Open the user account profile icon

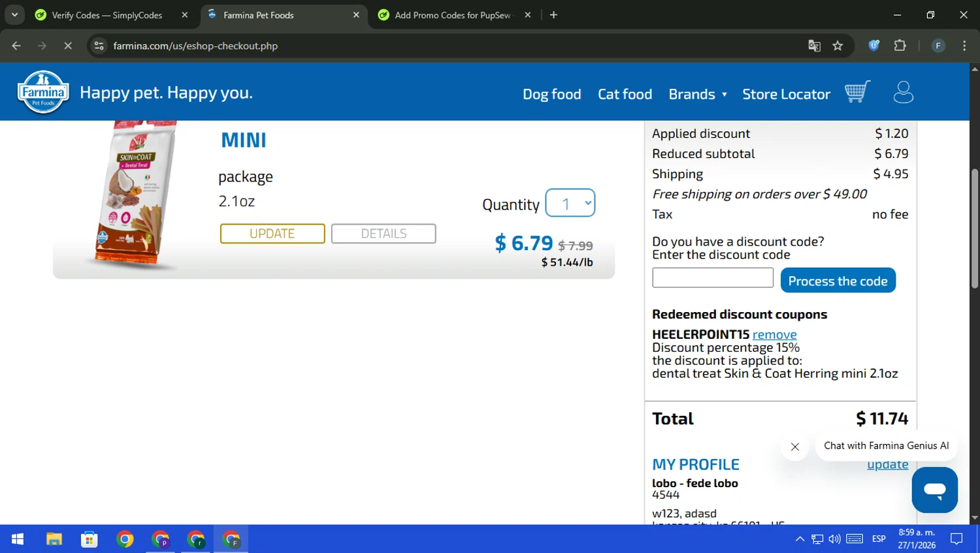click(903, 92)
